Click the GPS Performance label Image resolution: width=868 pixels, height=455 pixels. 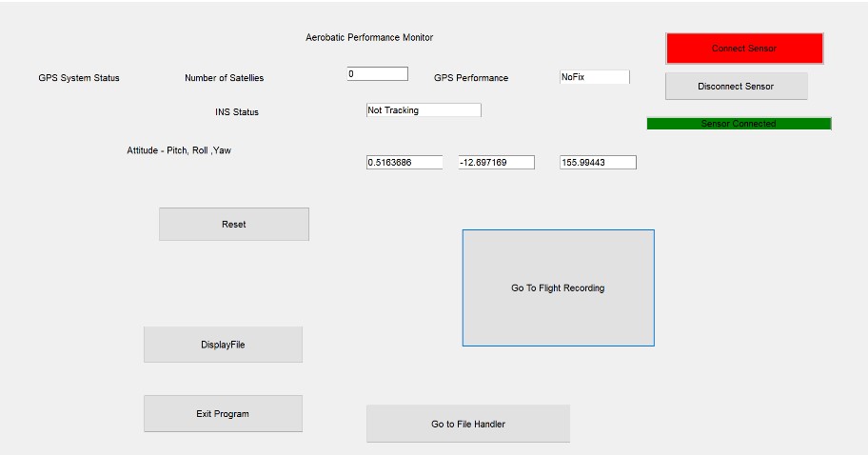pos(471,78)
